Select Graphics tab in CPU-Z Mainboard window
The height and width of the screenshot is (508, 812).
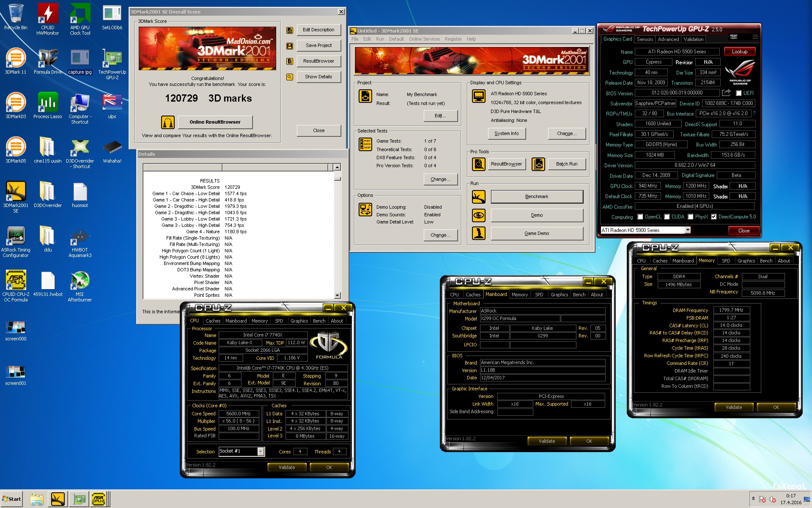point(559,295)
